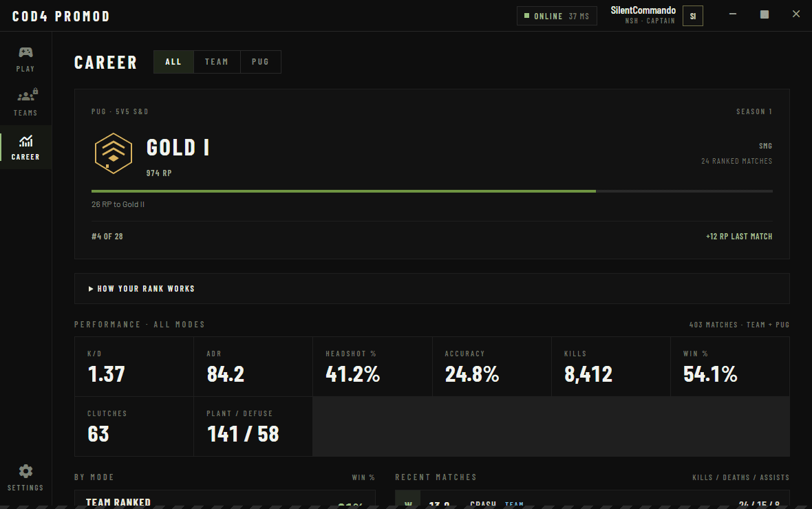812x509 pixels.
Task: Click the BY MODE heading
Action: tap(94, 477)
